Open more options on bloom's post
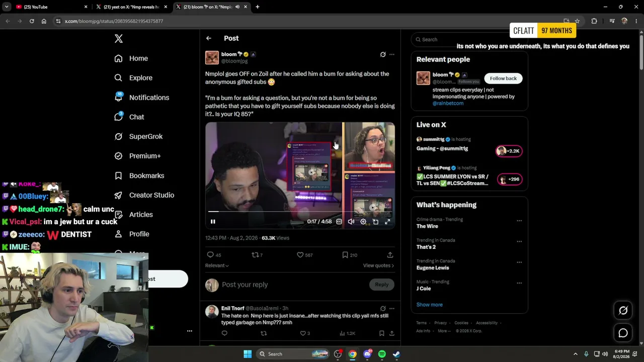Viewport: 644px width, 362px height. [392, 54]
